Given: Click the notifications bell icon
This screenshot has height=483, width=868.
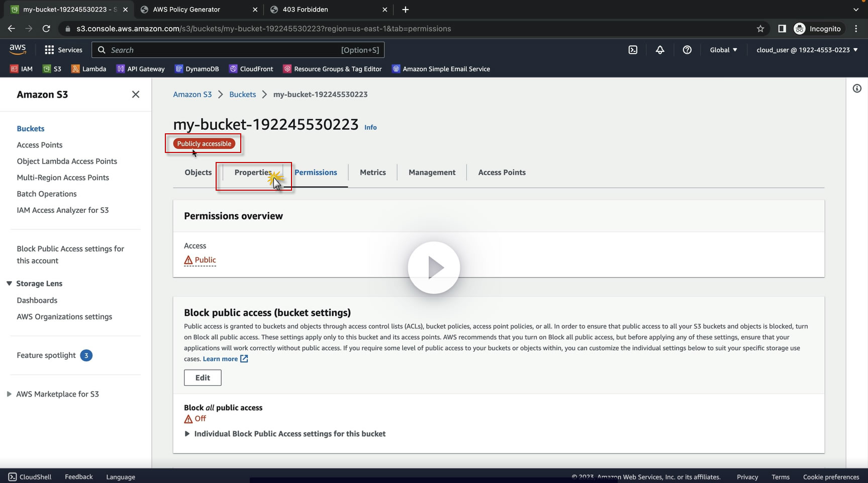Looking at the screenshot, I should tap(660, 50).
